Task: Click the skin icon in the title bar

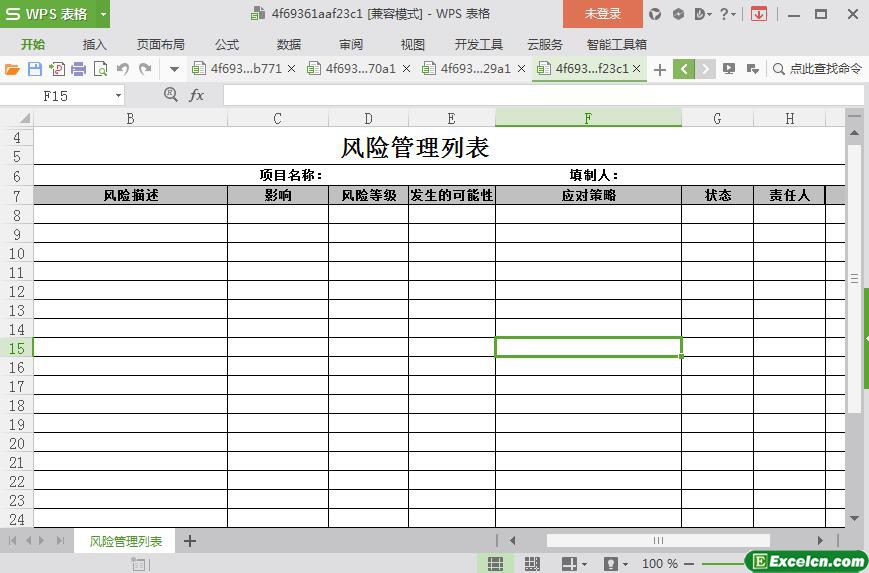Action: 655,14
